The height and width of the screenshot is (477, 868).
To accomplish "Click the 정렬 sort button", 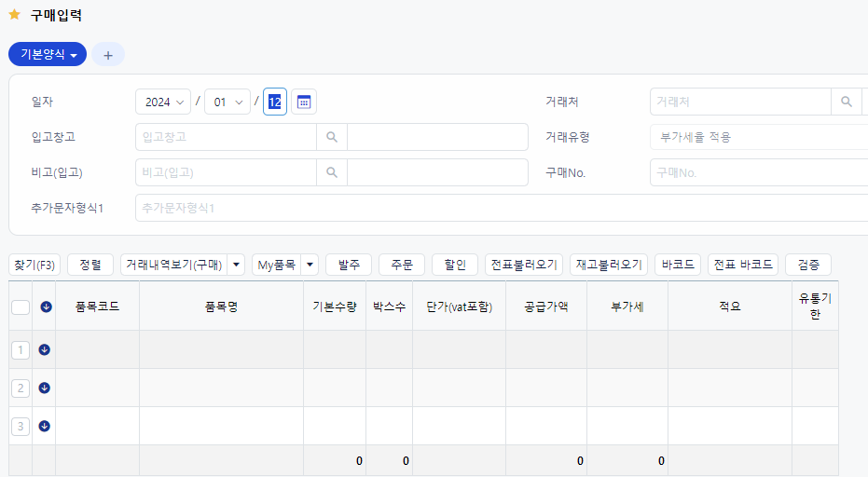I will click(x=90, y=265).
